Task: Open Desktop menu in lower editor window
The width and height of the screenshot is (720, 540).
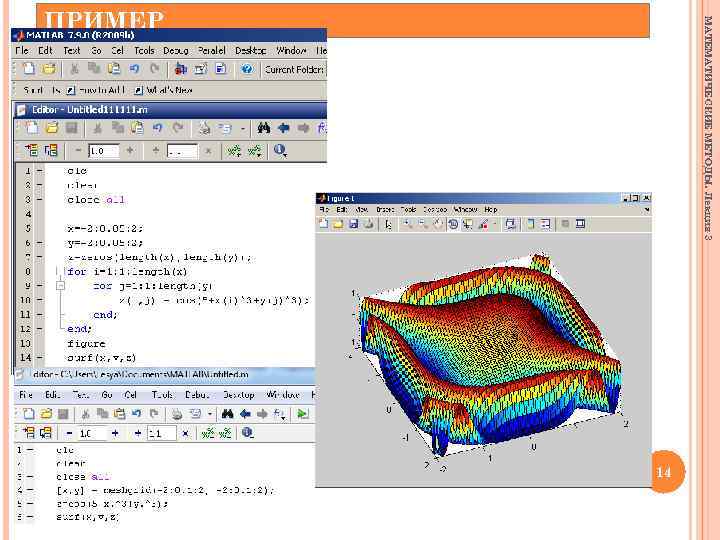Action: [x=238, y=394]
